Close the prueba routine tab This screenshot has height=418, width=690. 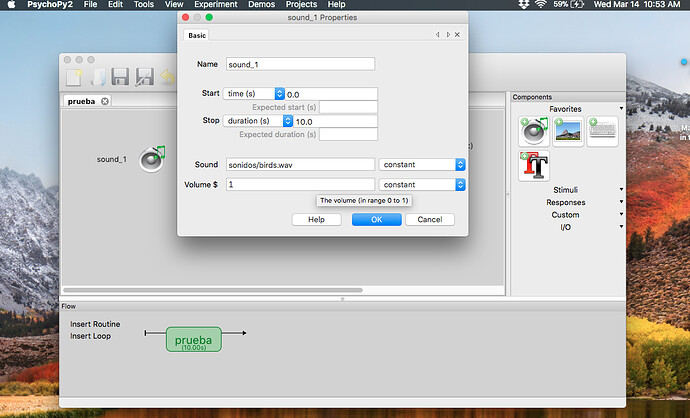click(x=105, y=101)
